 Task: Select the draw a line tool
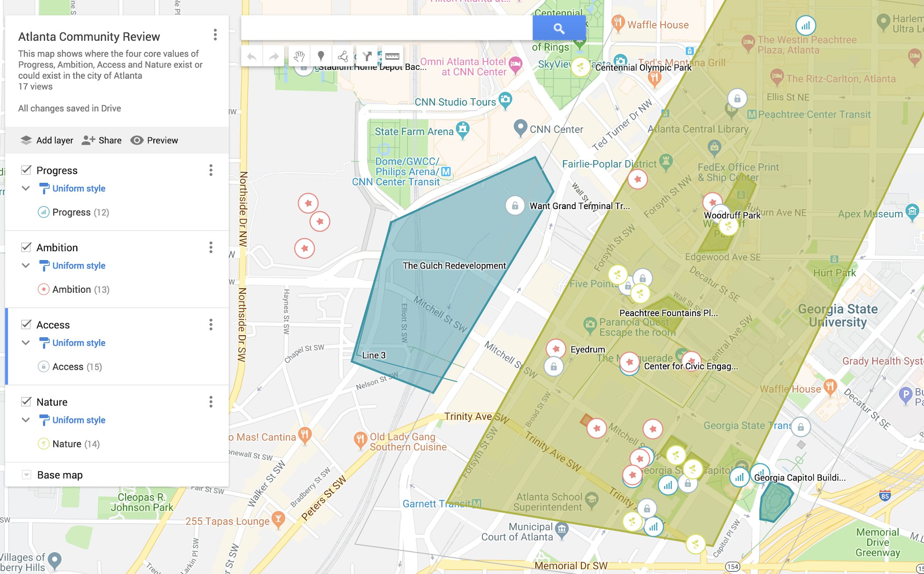343,57
